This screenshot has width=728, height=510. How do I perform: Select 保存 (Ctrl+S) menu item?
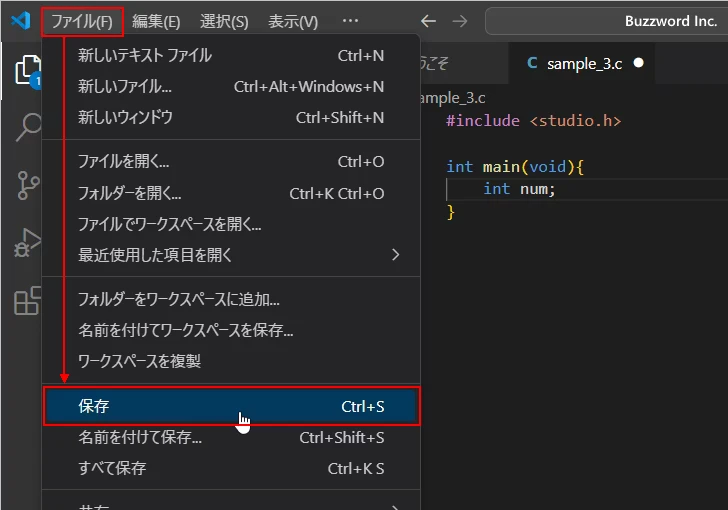(231, 406)
